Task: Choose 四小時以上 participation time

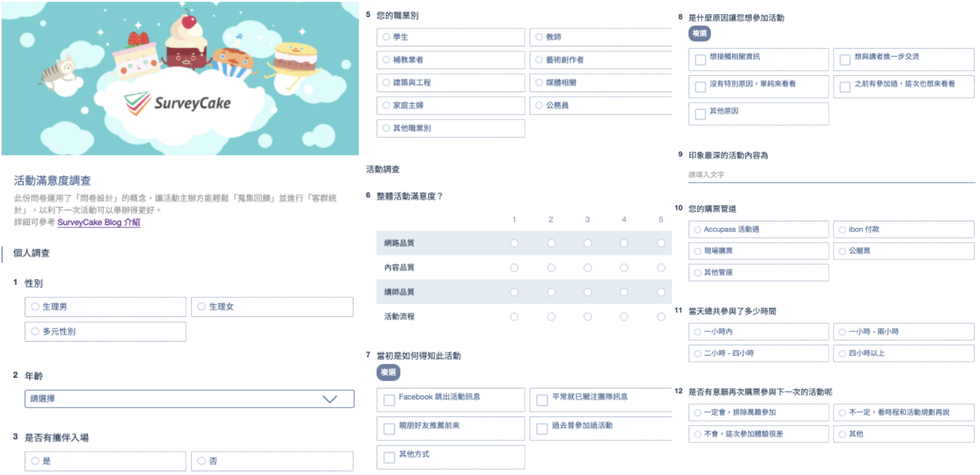Action: click(x=842, y=353)
